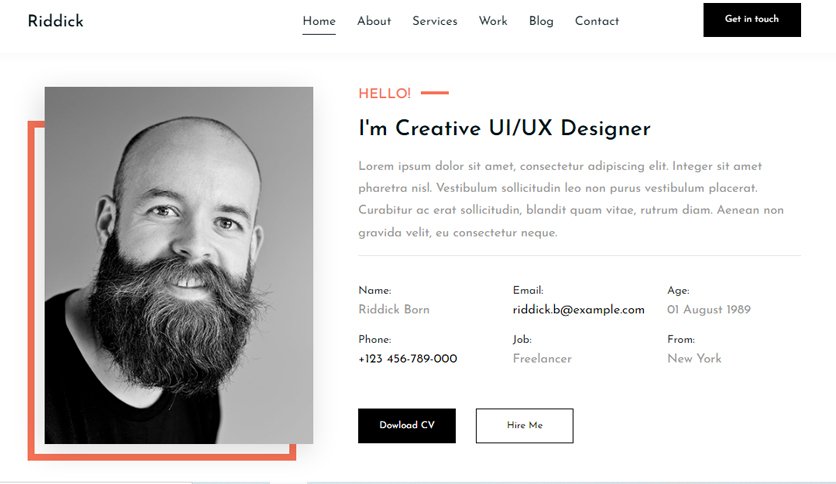Click the Freelancer job value
Viewport: 836px width, 484px height.
pyautogui.click(x=542, y=359)
